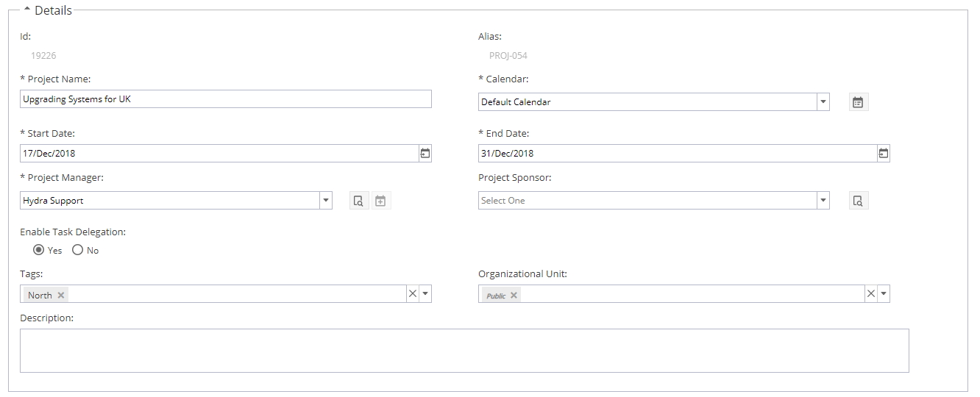Viewport: 980px width, 397px height.
Task: Open the Project Sponsor dropdown
Action: (823, 201)
